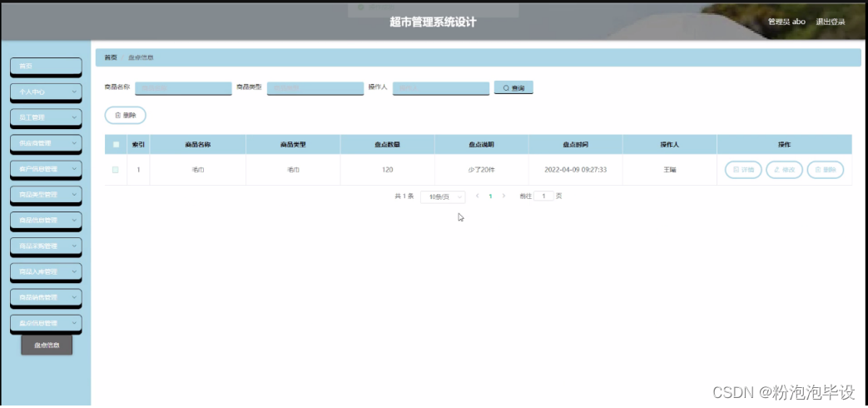This screenshot has height=408, width=868.
Task: Expand the 商品采购管理 sidebar menu
Action: click(46, 246)
